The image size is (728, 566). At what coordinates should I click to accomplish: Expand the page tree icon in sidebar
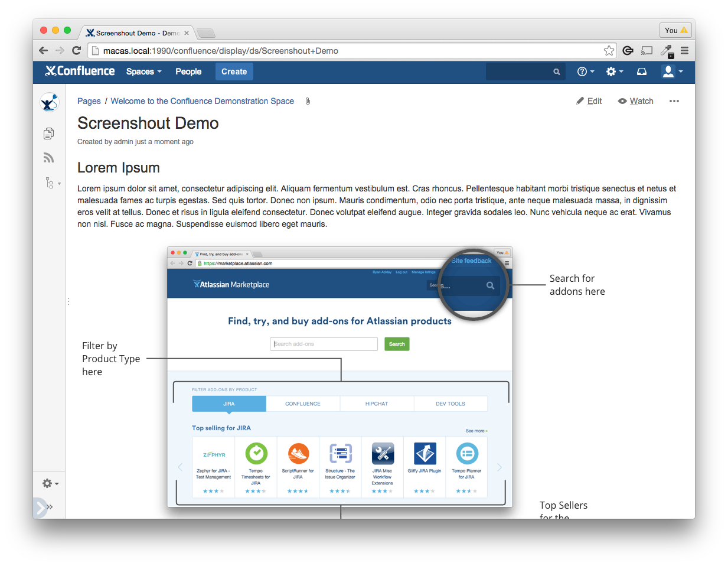pos(52,183)
